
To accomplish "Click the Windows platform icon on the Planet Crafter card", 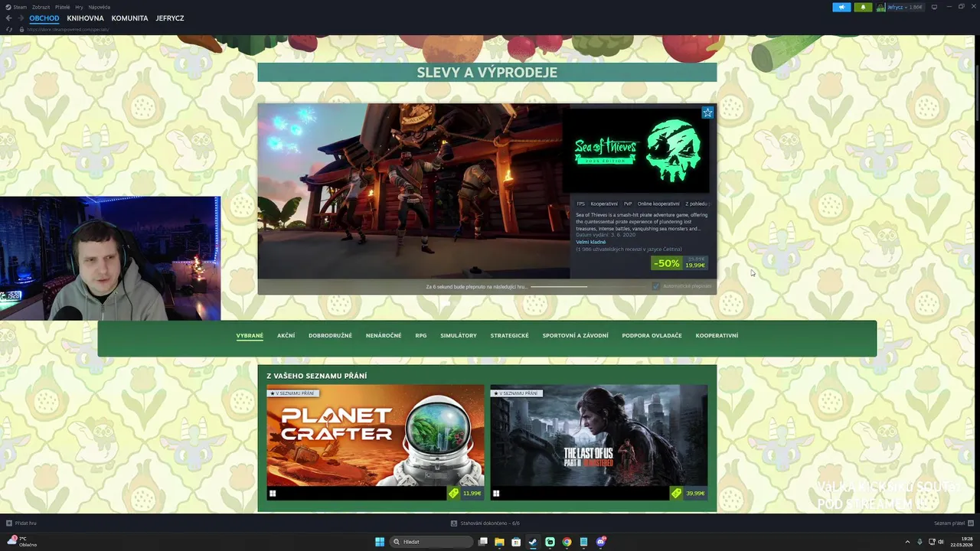I will pos(272,494).
